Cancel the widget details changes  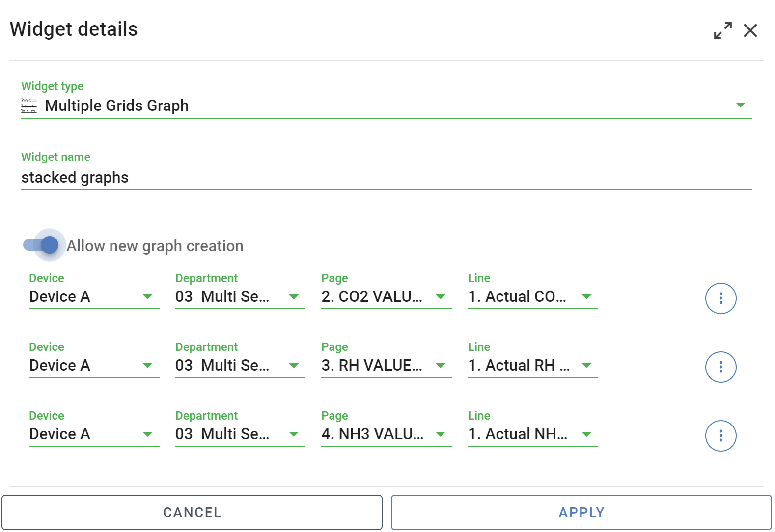[x=191, y=512]
